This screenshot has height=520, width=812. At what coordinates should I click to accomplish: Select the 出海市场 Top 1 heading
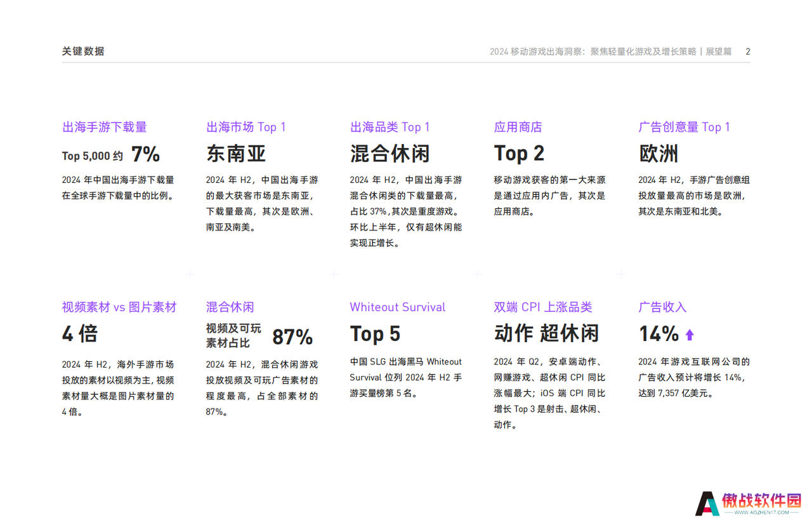coord(246,127)
